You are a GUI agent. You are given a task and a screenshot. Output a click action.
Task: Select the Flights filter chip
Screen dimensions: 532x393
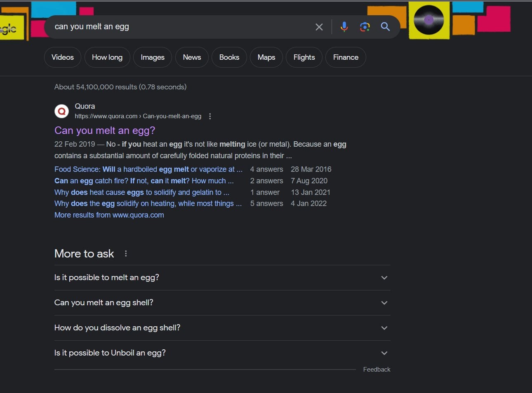coord(304,57)
